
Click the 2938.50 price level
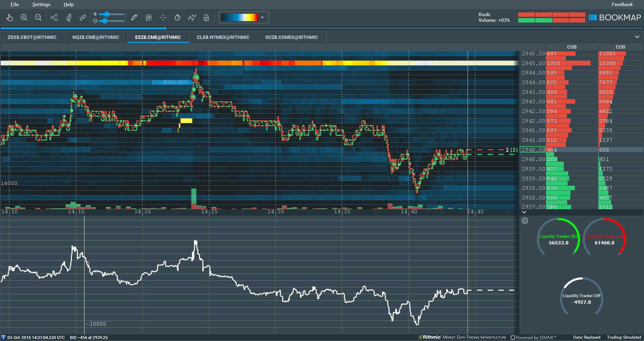pos(533,188)
